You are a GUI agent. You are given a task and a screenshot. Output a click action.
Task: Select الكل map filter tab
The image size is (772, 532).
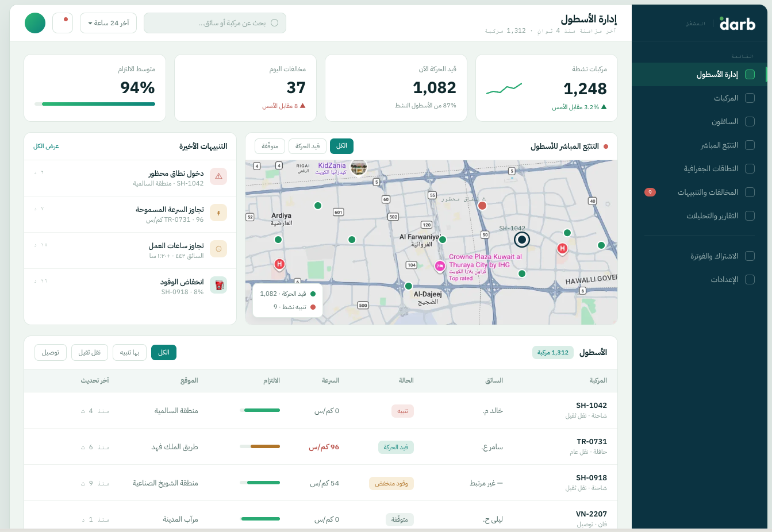tap(341, 146)
